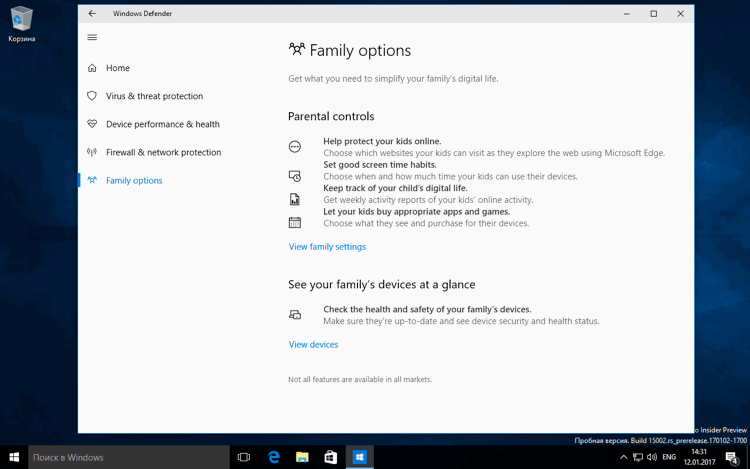
Task: Click See your family's devices at a glance heading
Action: 382,284
